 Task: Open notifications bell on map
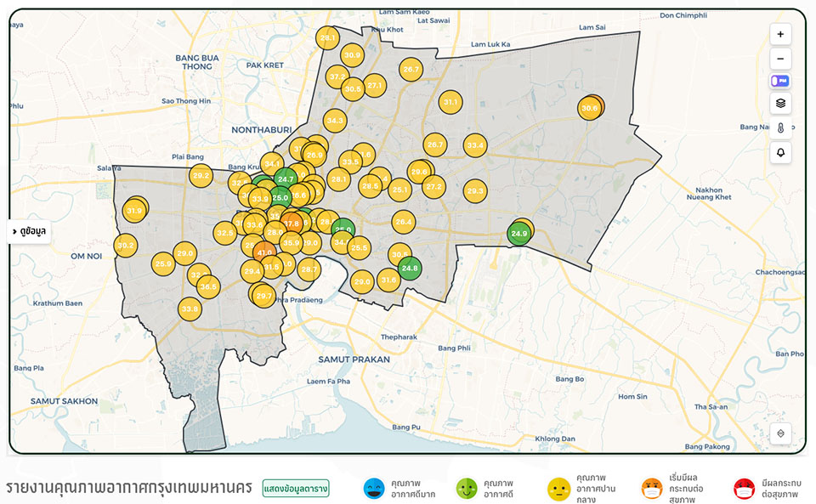(x=780, y=153)
